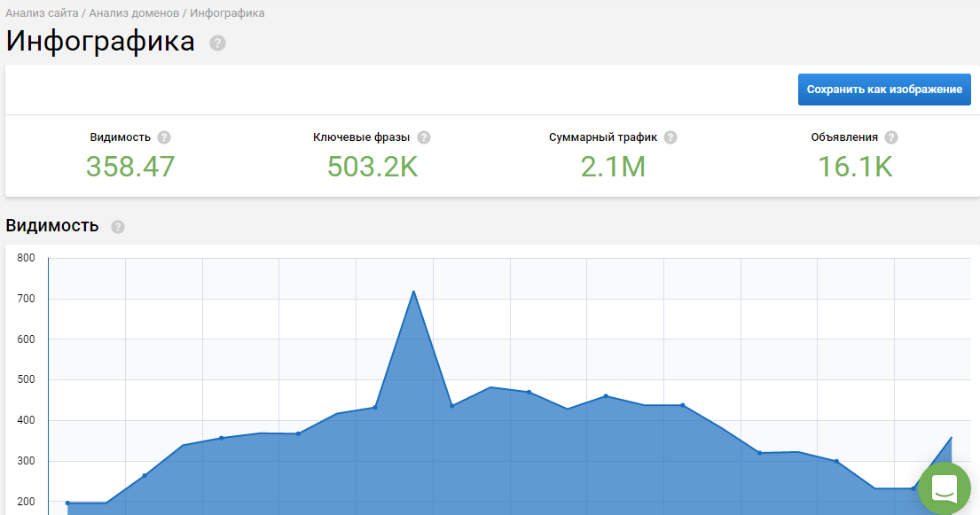Click help icon beside Объявления label

point(891,137)
